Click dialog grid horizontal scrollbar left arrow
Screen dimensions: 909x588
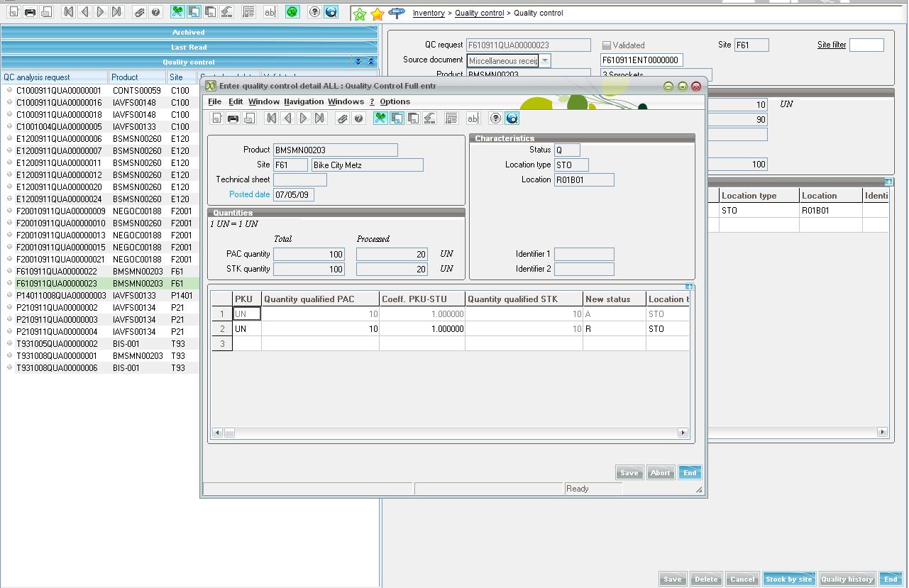pos(218,432)
